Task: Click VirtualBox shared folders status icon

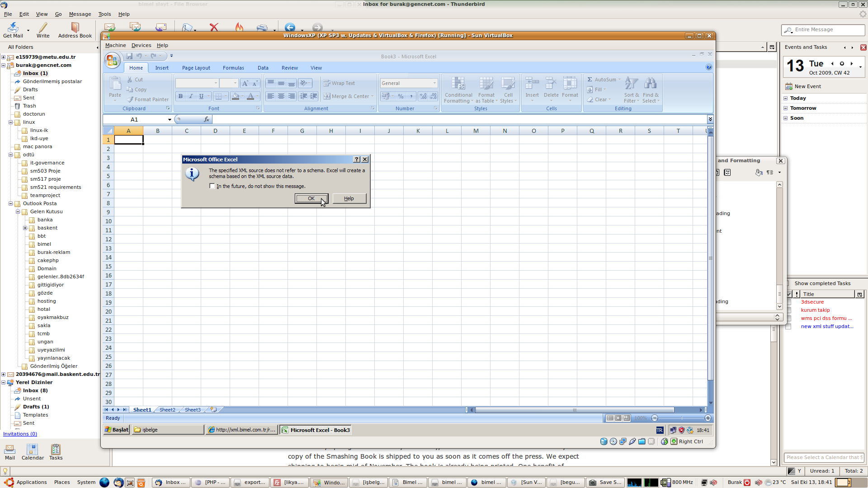Action: (642, 441)
